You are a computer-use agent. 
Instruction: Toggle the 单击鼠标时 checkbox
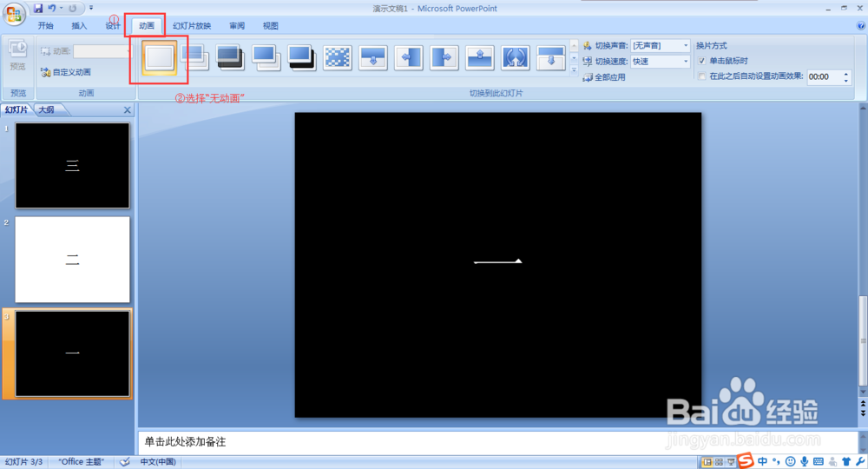pos(702,61)
